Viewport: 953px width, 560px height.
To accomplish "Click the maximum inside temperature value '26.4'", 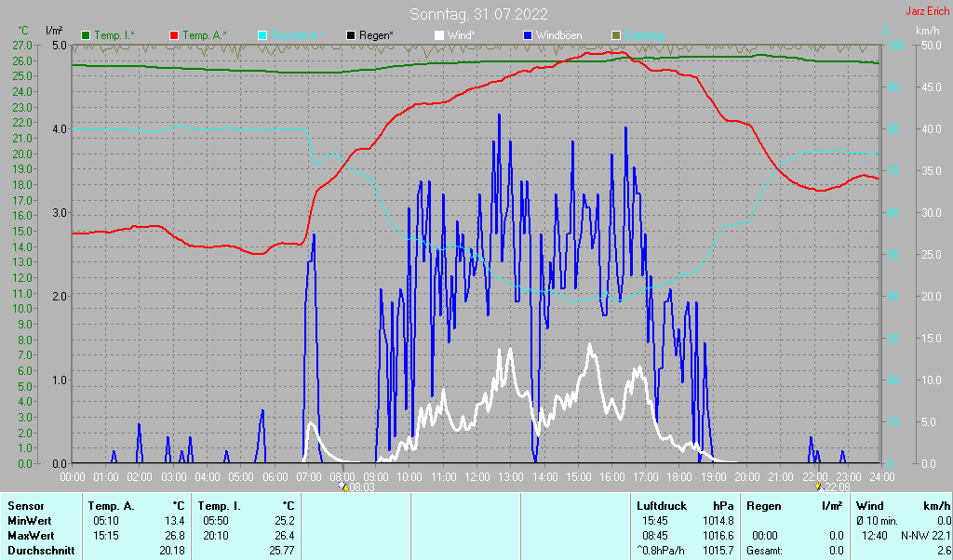I will click(285, 537).
